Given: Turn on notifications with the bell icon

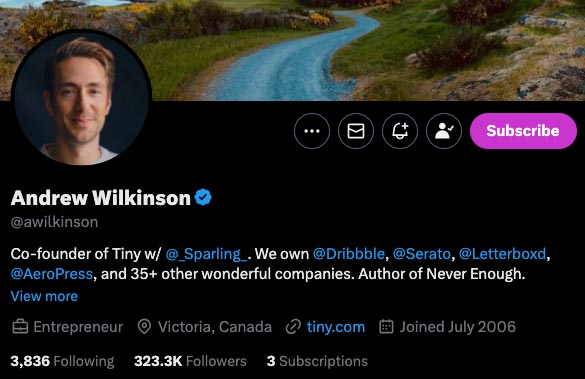Looking at the screenshot, I should point(400,131).
